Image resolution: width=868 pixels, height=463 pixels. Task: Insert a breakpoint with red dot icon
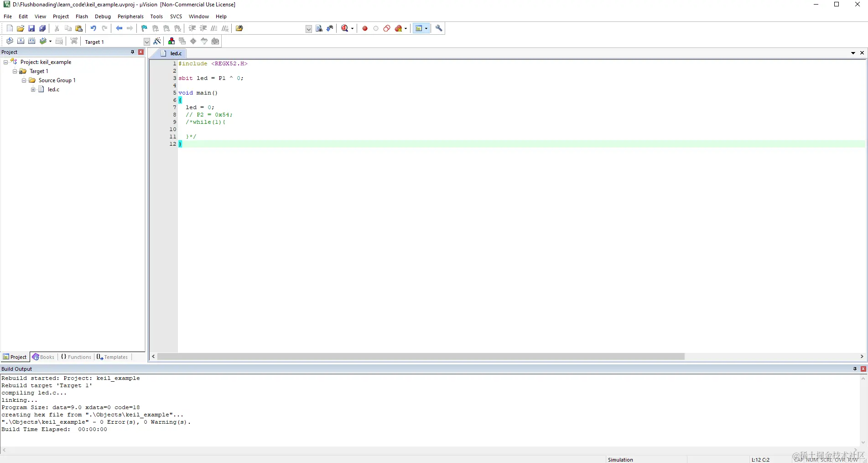pyautogui.click(x=365, y=28)
